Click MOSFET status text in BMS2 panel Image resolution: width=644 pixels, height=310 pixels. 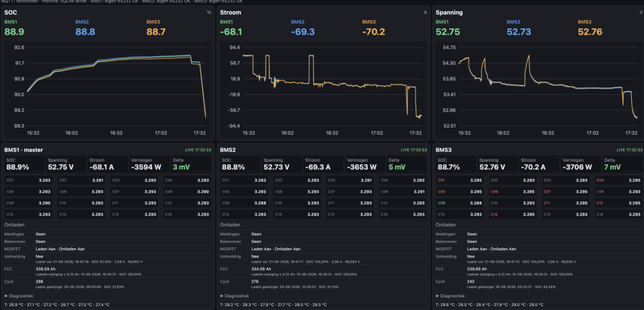coord(276,249)
